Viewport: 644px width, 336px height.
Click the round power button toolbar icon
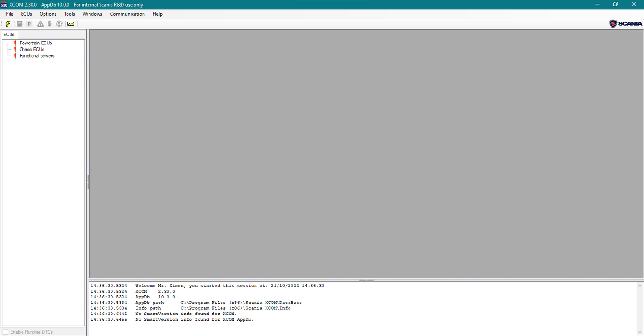59,23
